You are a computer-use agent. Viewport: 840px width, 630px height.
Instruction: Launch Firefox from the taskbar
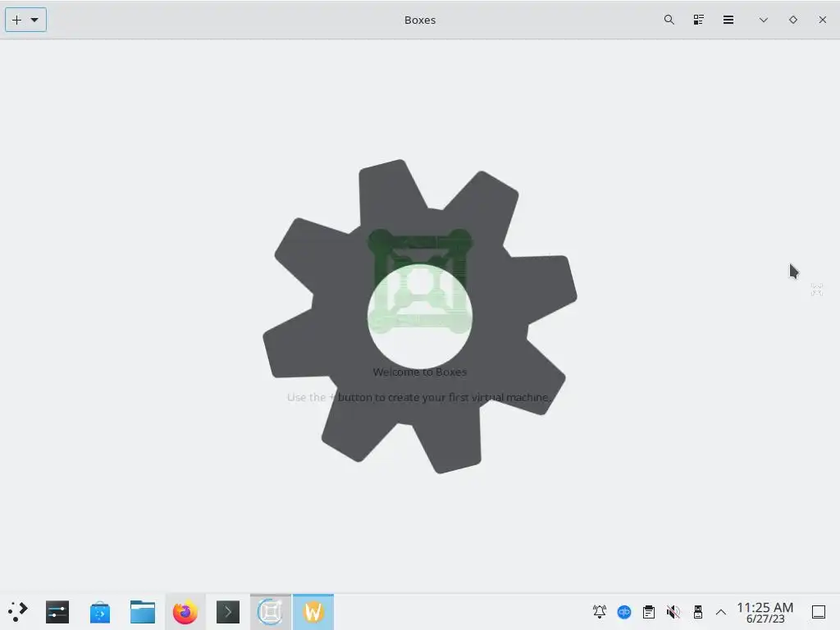pyautogui.click(x=185, y=612)
